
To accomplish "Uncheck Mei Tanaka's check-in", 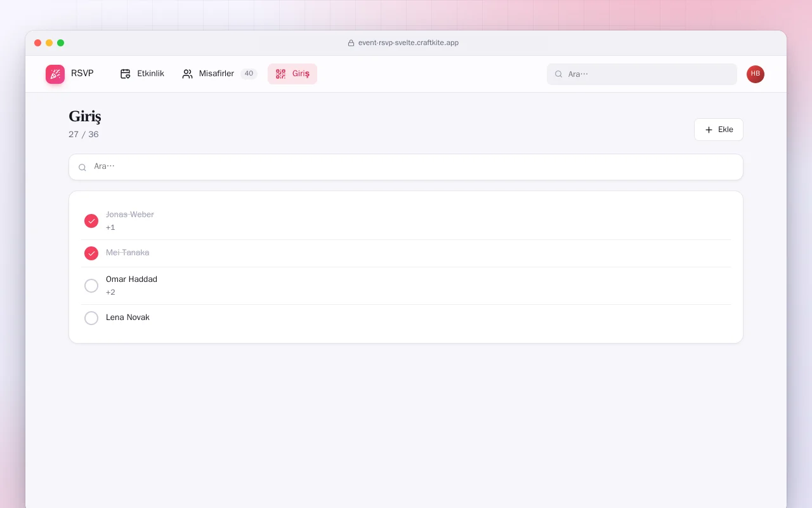I will coord(91,253).
